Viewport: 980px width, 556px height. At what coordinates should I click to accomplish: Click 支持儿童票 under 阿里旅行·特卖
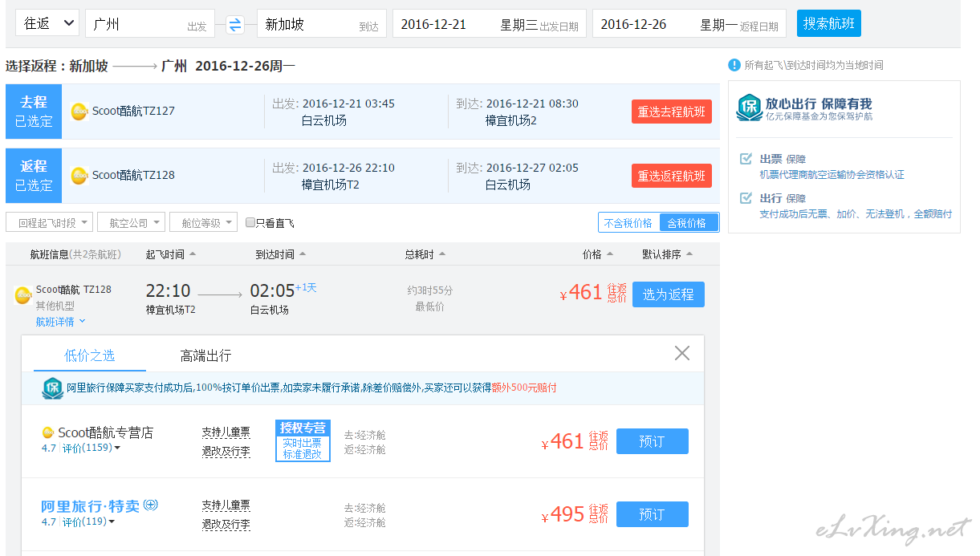pyautogui.click(x=226, y=505)
